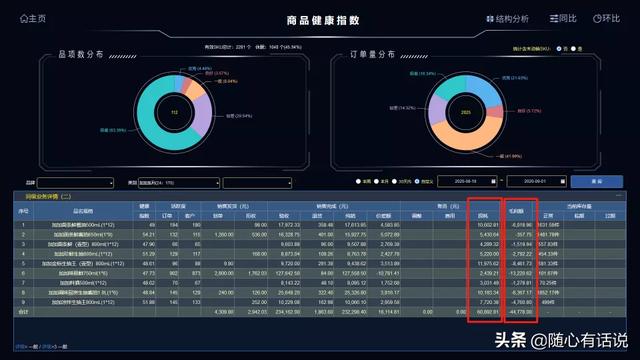Click the 2,800.00 cell in row 6
The width and height of the screenshot is (640, 360).
click(x=224, y=273)
